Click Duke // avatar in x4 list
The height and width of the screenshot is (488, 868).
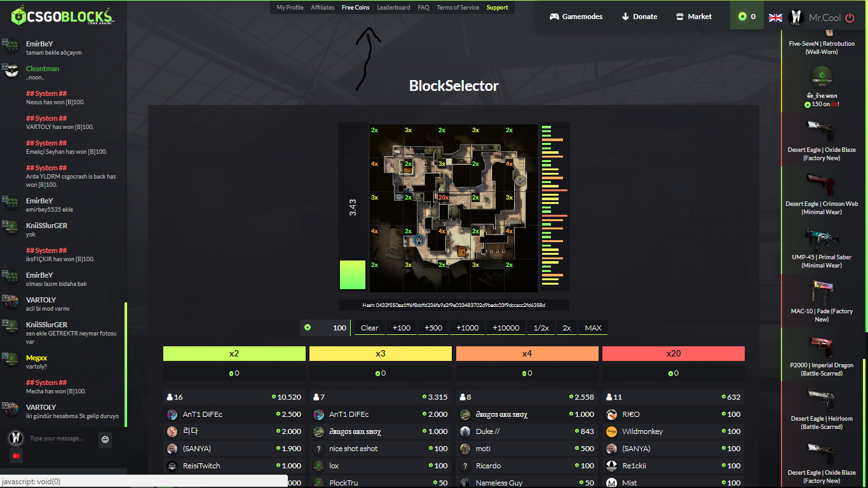coord(465,431)
